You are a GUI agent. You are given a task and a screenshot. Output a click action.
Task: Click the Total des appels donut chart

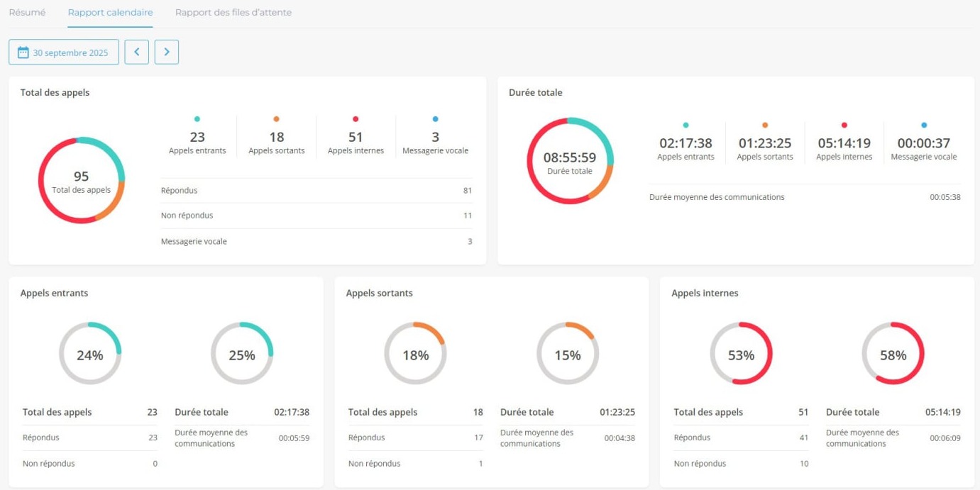point(82,180)
